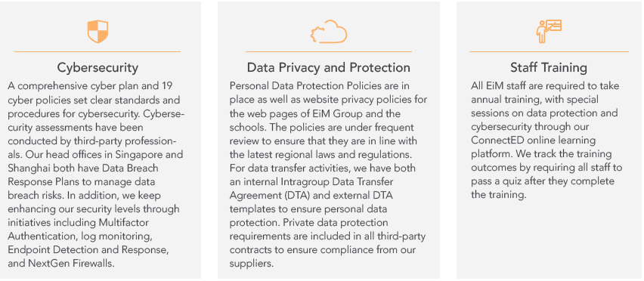Click the word suppliers ending the privacy paragraph
Screen dimensions: 644x281
pyautogui.click(x=250, y=264)
